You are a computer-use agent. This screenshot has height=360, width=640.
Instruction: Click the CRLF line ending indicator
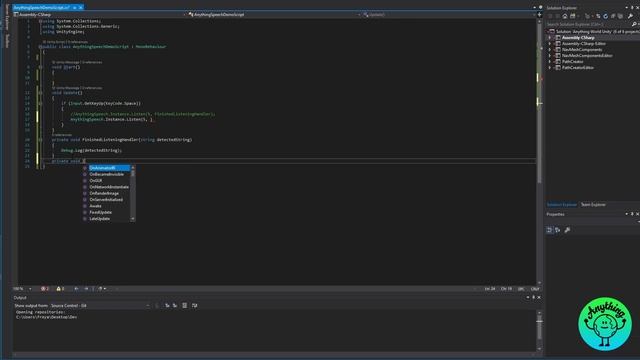[535, 289]
